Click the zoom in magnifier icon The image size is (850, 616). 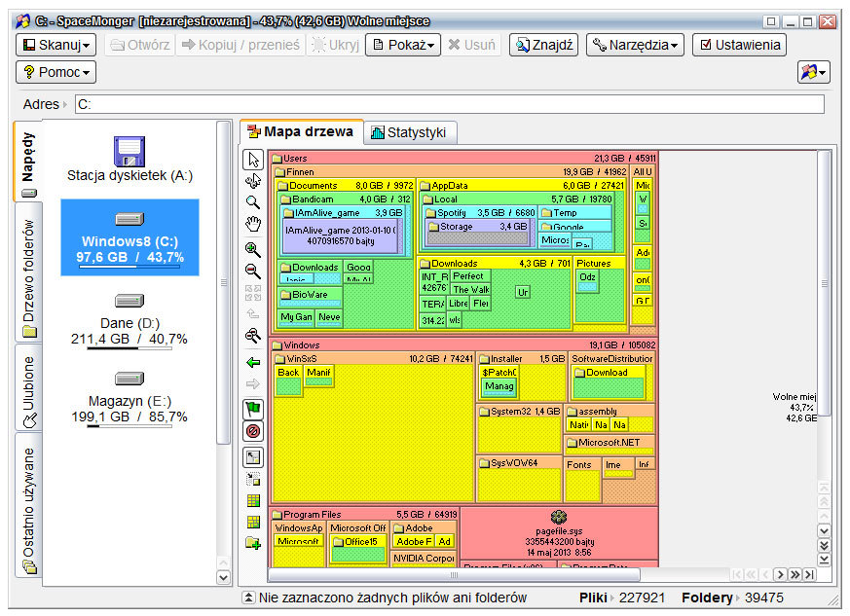tap(253, 250)
